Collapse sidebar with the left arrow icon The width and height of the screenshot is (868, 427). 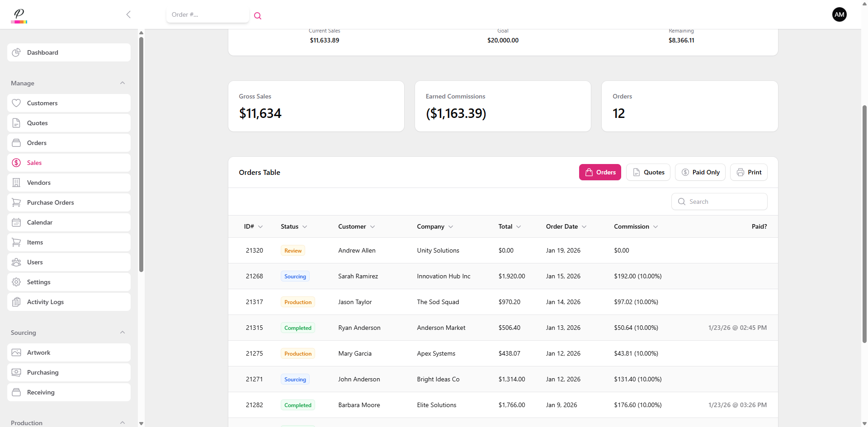click(x=128, y=14)
